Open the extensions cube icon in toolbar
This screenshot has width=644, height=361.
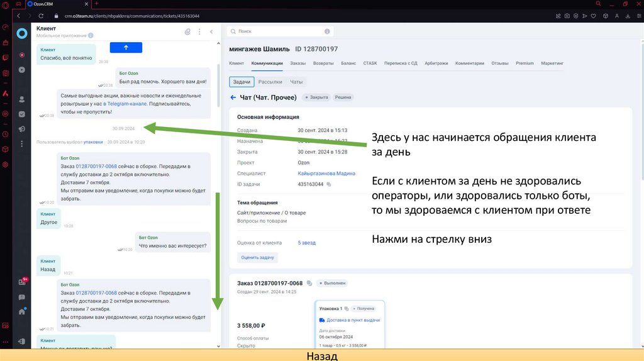click(606, 16)
